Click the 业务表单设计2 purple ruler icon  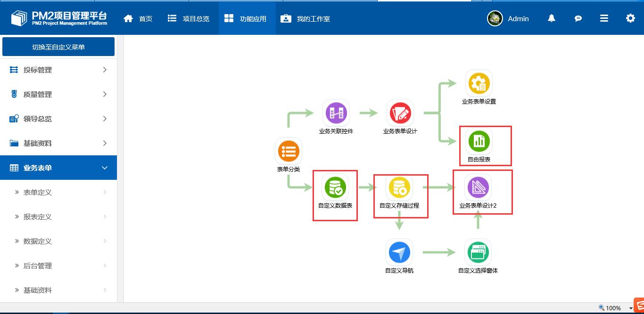pos(478,188)
